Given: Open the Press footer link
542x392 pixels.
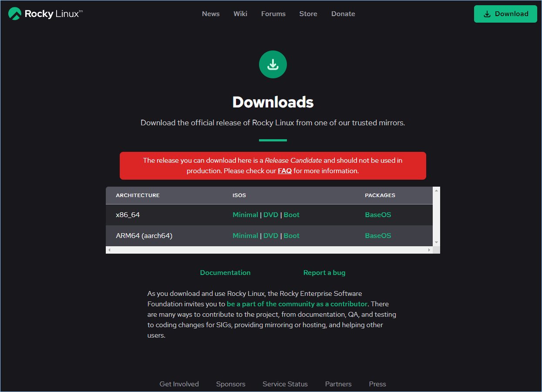Looking at the screenshot, I should tap(377, 384).
